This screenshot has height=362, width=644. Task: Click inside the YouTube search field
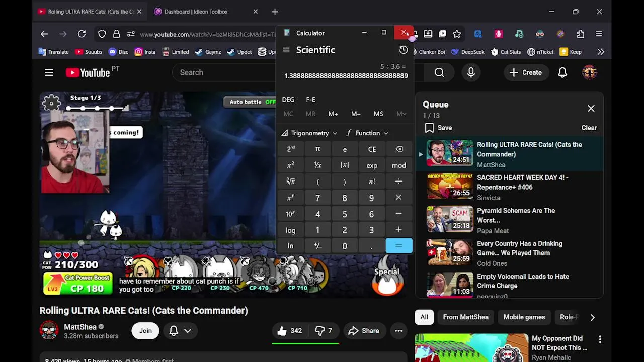[224, 72]
